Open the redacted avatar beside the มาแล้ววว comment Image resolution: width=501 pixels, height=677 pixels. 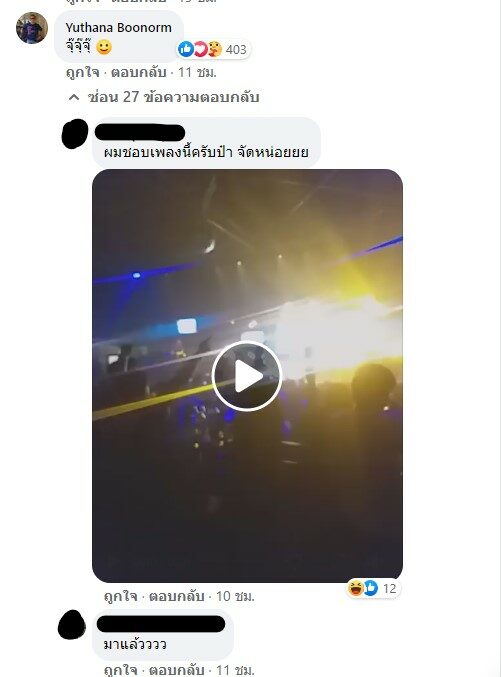coord(71,625)
